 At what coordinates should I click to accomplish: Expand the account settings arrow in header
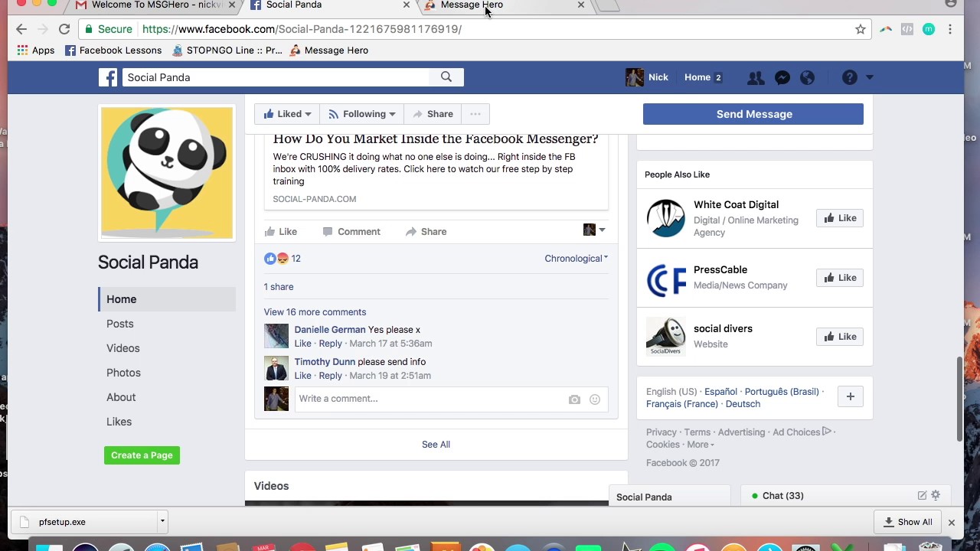click(869, 77)
